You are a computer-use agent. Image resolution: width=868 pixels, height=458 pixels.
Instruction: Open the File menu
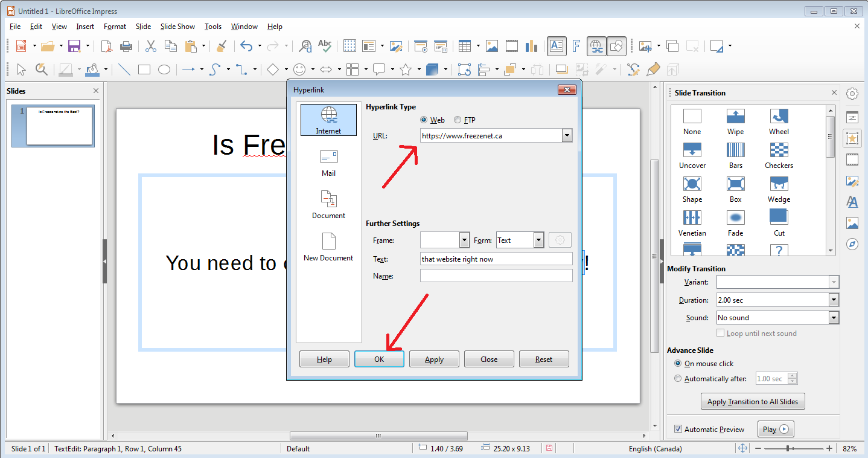pyautogui.click(x=15, y=27)
